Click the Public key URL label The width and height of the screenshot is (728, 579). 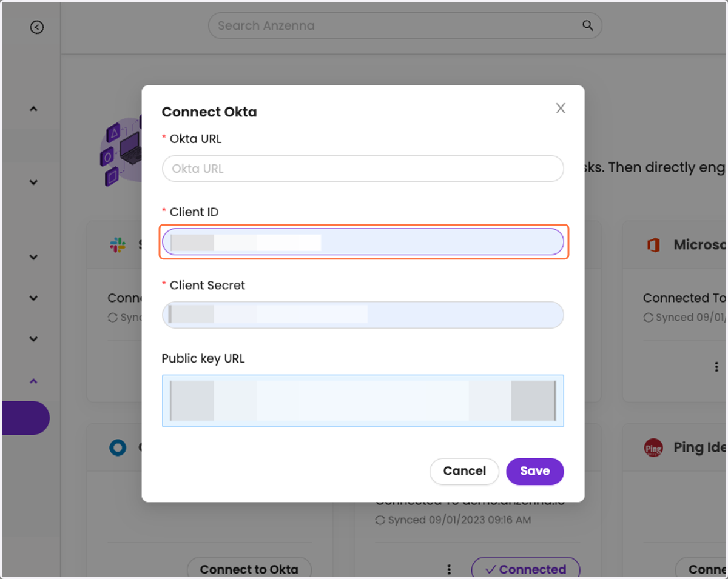tap(203, 359)
